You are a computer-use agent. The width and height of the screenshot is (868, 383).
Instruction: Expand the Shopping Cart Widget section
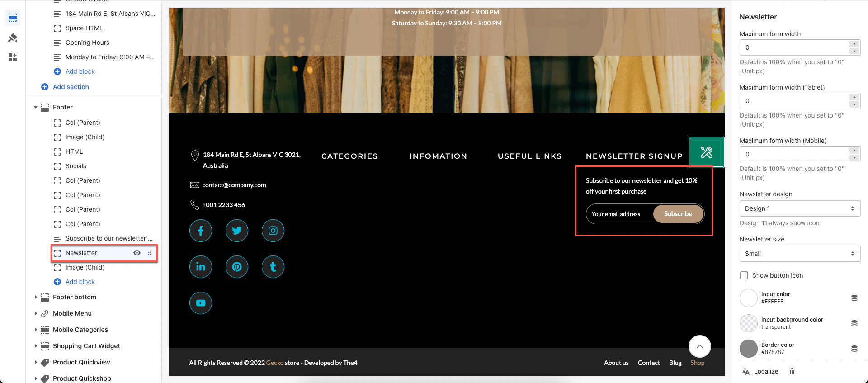coord(36,346)
